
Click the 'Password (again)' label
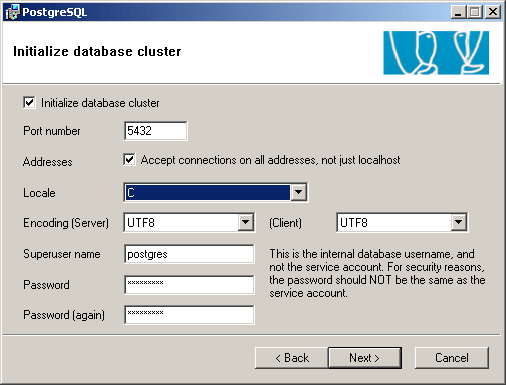(x=64, y=315)
